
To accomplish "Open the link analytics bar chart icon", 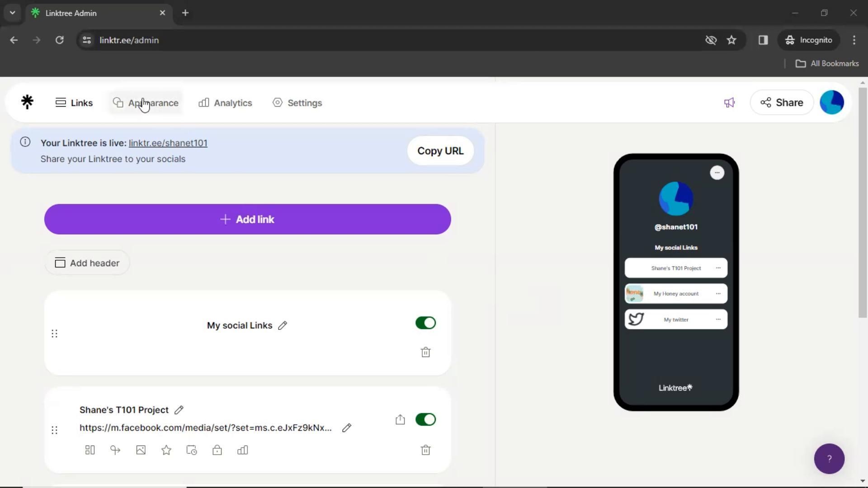I will tap(243, 450).
